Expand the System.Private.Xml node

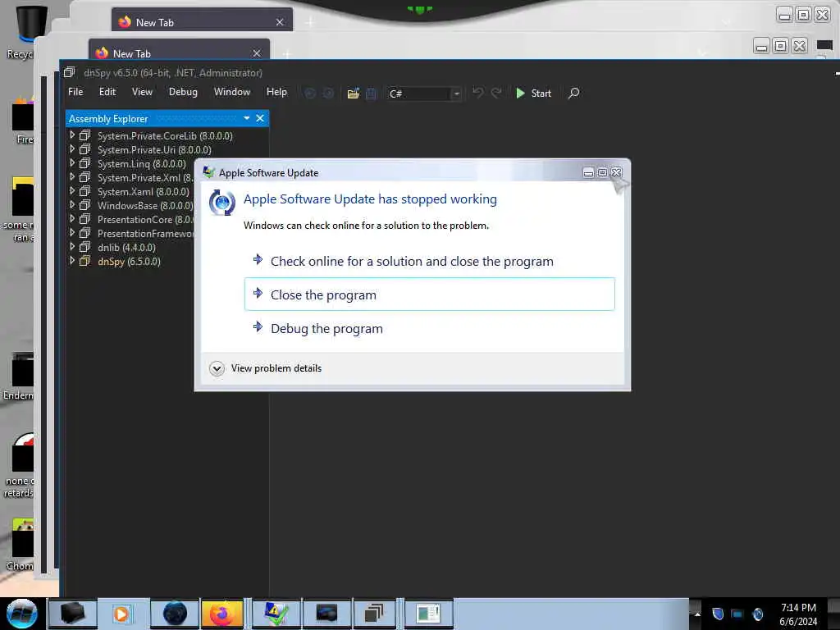pos(72,177)
